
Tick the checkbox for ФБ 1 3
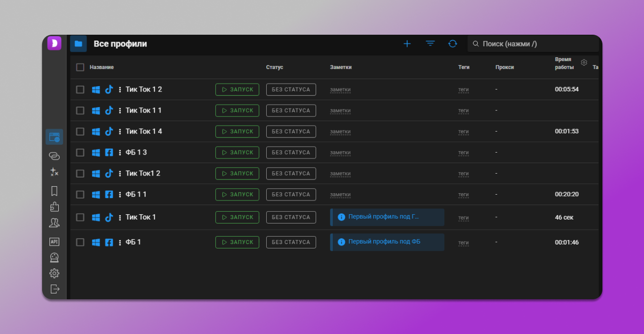tap(80, 153)
